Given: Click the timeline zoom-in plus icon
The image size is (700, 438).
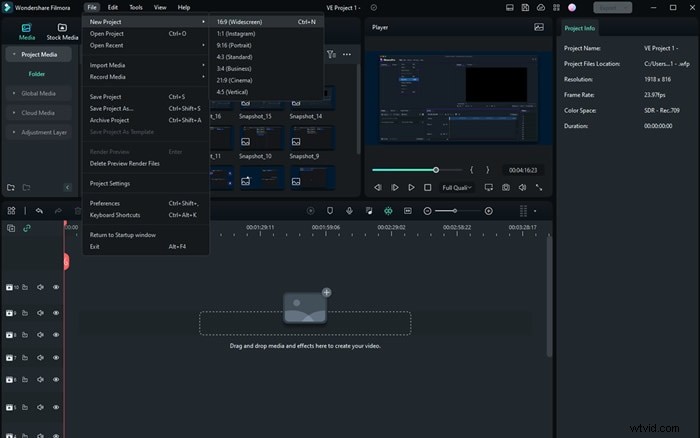Looking at the screenshot, I should tap(488, 211).
